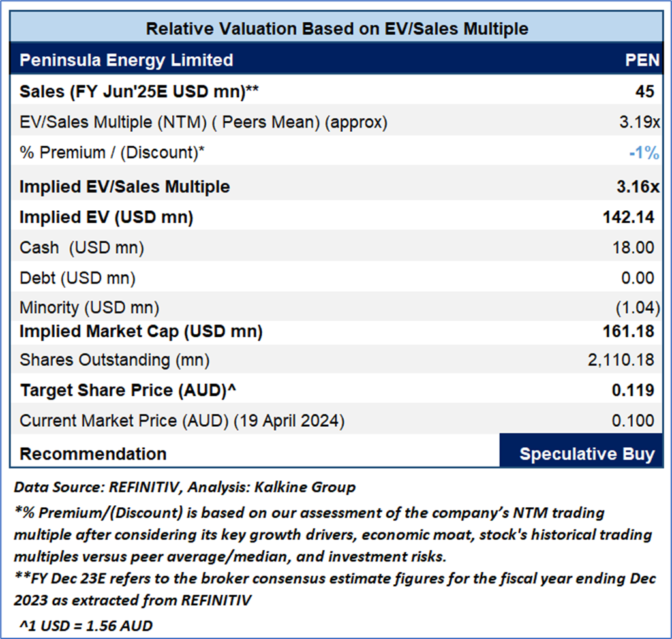Click 'Data Source: REFINITIV, Analysis: Kalkine Group' line
Image resolution: width=672 pixels, height=639 pixels.
tap(185, 487)
